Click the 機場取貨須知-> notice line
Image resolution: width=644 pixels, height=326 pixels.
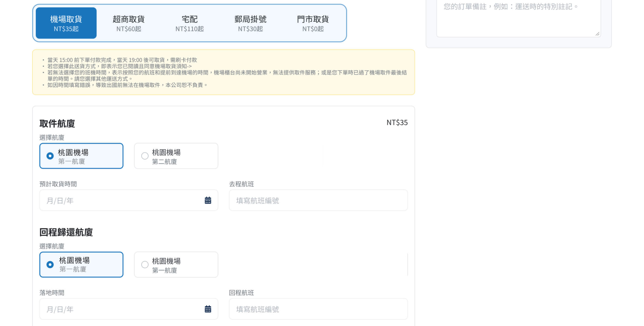120,66
